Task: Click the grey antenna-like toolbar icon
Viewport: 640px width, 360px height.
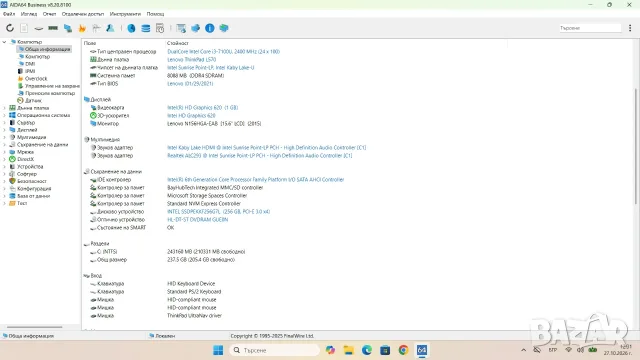Action: 96,28
